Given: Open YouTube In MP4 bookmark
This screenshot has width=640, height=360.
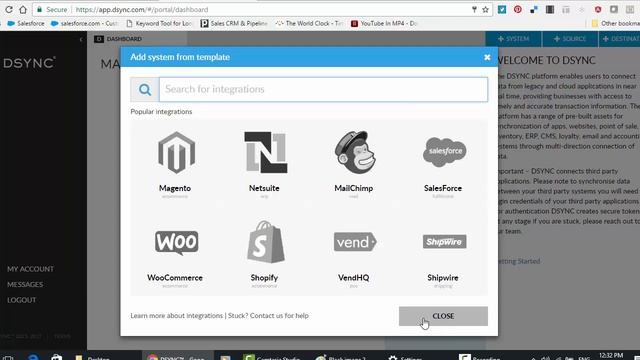Looking at the screenshot, I should [384, 24].
